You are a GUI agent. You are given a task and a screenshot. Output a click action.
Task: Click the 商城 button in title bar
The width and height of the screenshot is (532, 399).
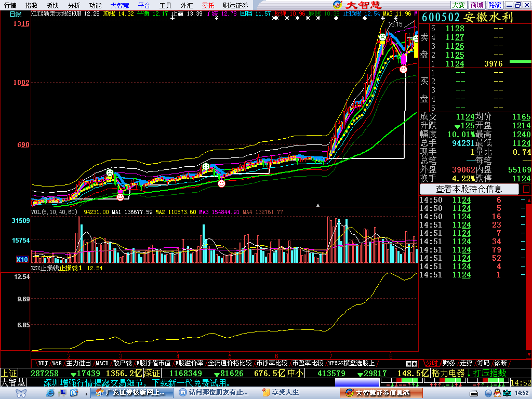476,5
